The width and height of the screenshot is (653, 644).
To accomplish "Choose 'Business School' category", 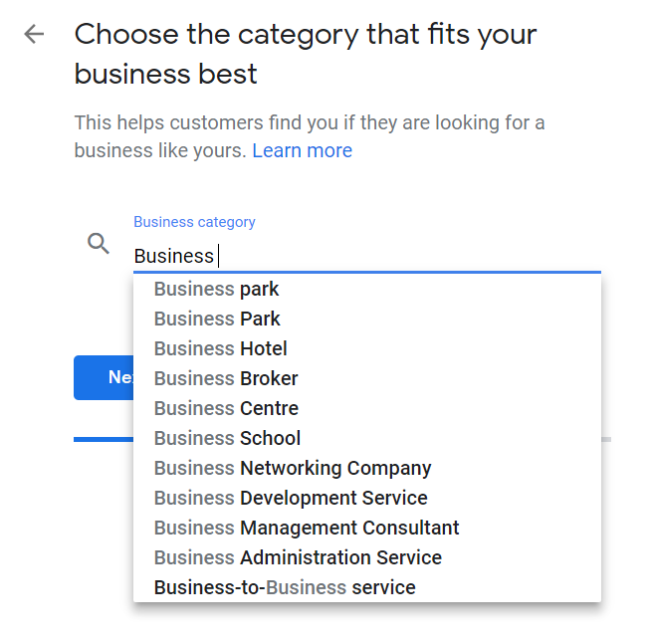I will tap(367, 438).
